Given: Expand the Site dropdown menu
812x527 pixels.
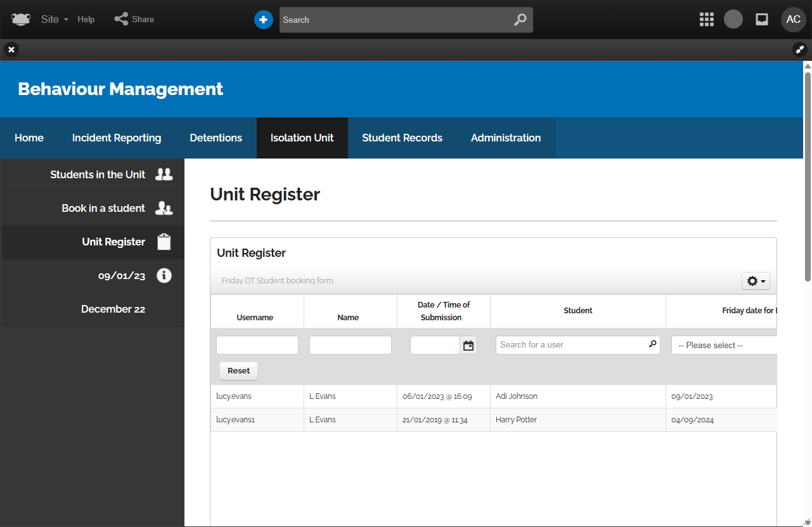Looking at the screenshot, I should point(55,20).
